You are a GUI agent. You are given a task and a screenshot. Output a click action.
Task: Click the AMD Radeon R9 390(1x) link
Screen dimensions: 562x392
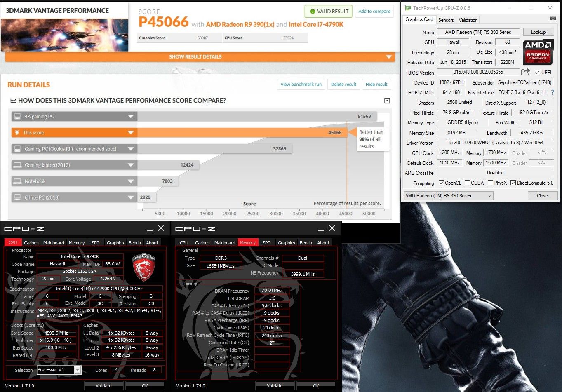click(240, 24)
